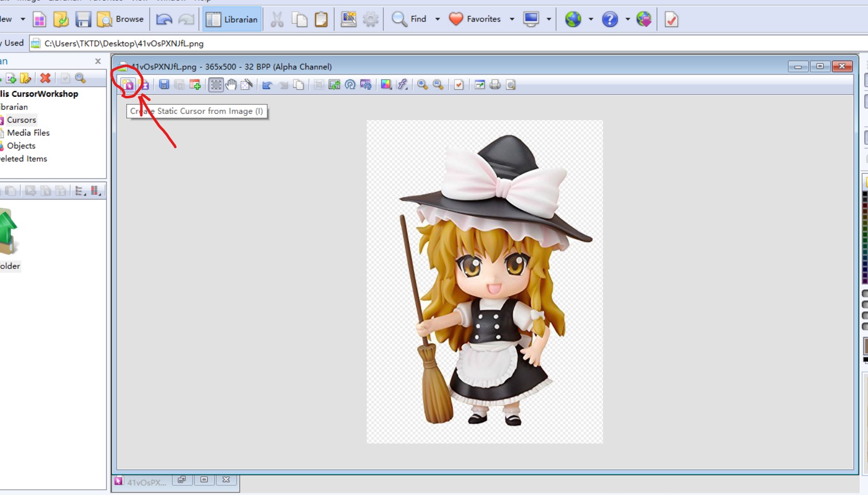
Task: Click Create Static Cursor from Image icon
Action: tap(128, 85)
